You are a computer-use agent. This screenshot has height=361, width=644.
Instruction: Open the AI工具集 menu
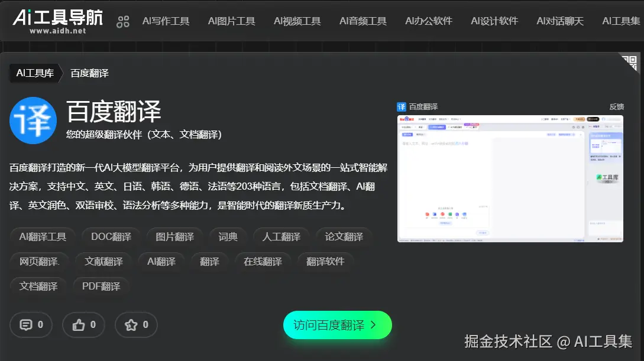pos(622,21)
